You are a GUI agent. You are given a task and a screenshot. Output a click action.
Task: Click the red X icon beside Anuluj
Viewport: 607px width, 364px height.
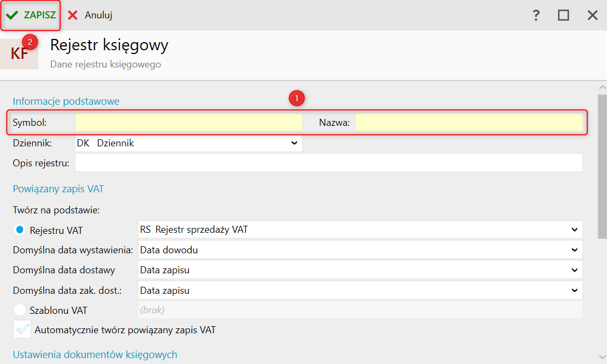72,15
